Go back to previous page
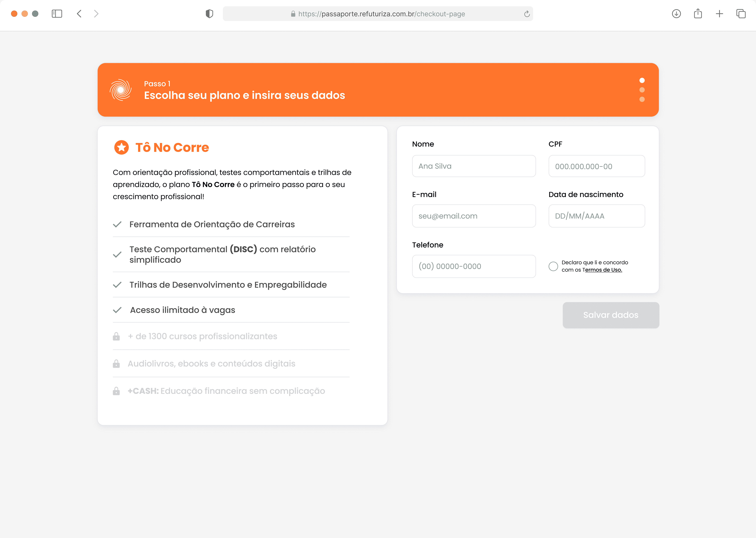This screenshot has width=756, height=538. 79,14
